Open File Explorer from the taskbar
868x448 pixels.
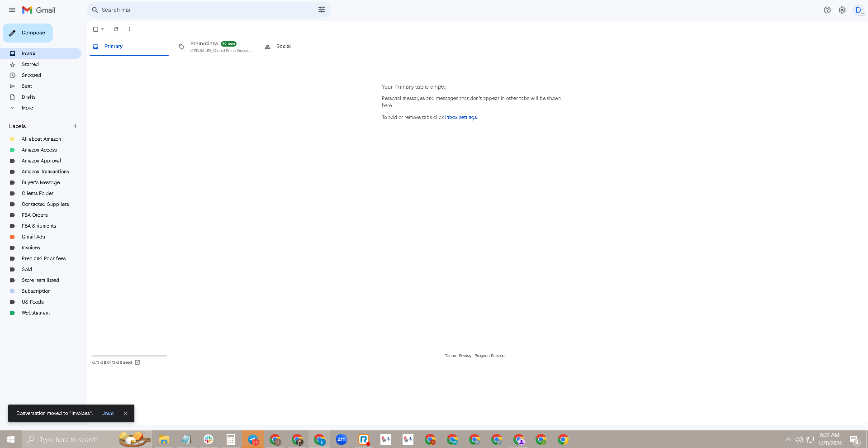pos(164,439)
